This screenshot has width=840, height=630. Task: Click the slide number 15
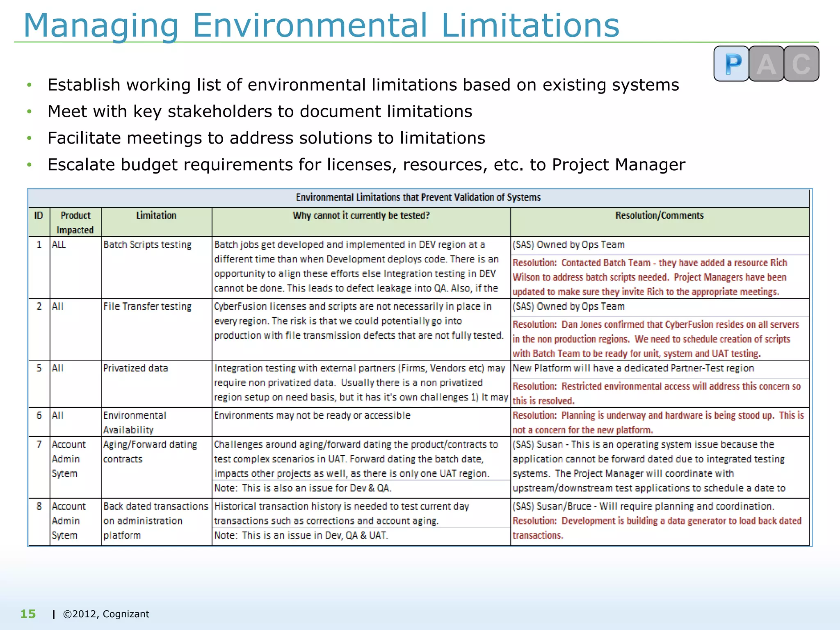[x=28, y=614]
